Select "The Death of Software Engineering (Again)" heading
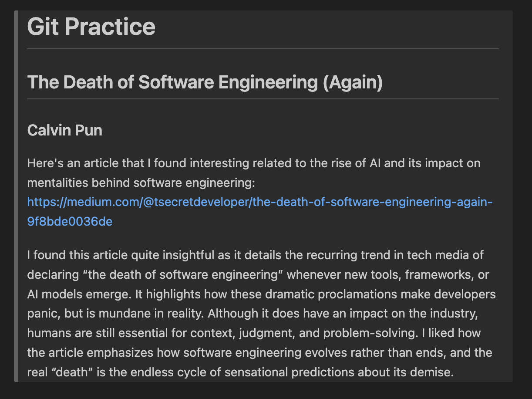The height and width of the screenshot is (399, 532). point(205,82)
